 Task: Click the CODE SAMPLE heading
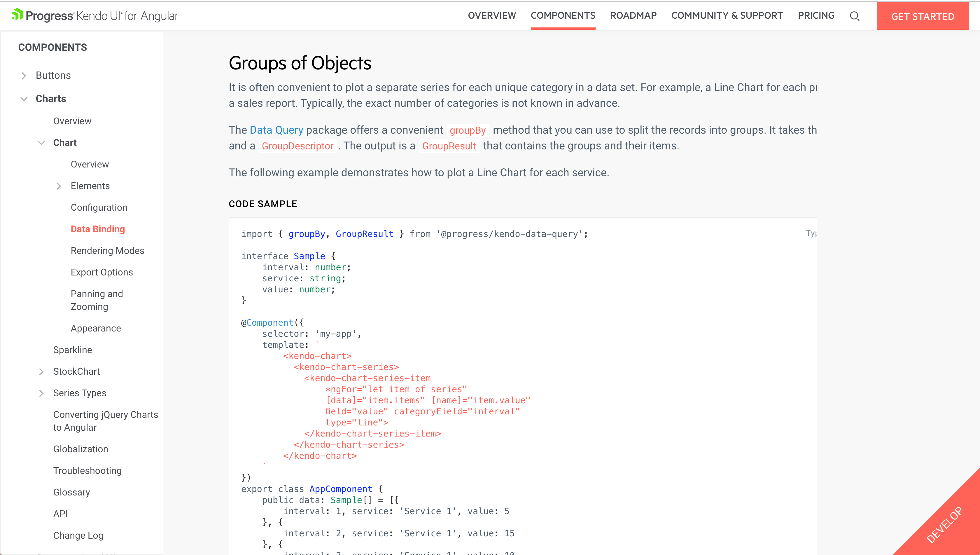pyautogui.click(x=263, y=204)
